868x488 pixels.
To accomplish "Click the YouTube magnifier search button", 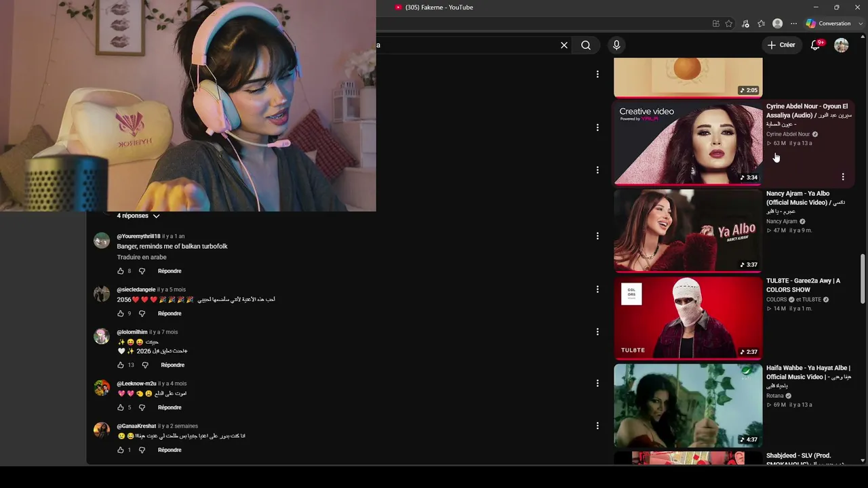I will (586, 45).
